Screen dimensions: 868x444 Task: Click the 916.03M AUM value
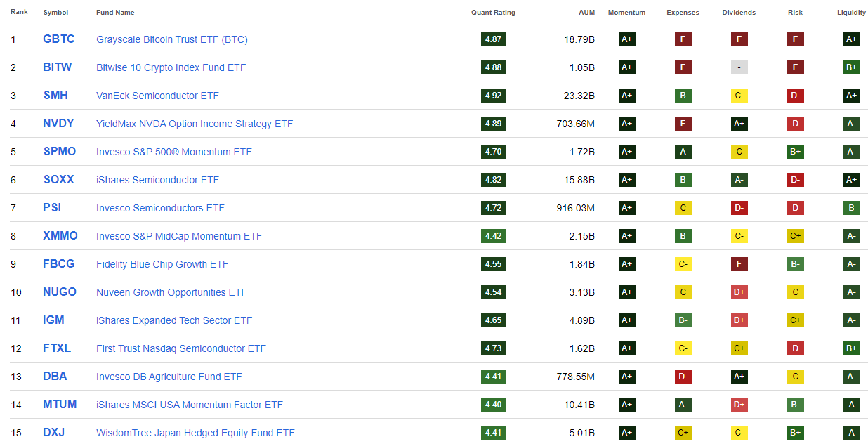coord(576,208)
